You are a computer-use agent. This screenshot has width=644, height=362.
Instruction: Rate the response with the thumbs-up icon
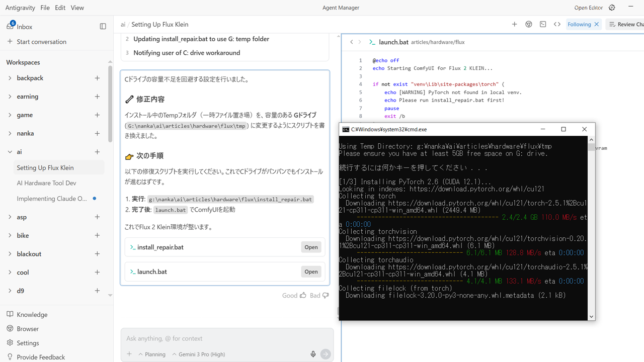pos(303,295)
